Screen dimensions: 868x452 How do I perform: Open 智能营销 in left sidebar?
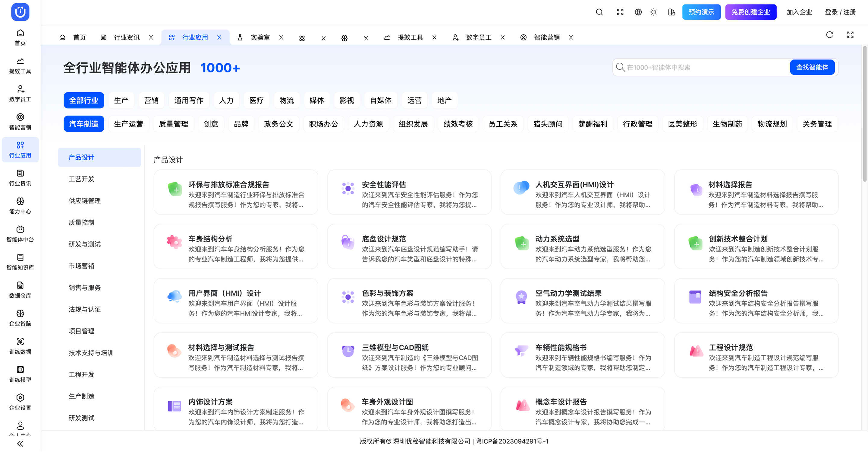(x=20, y=121)
